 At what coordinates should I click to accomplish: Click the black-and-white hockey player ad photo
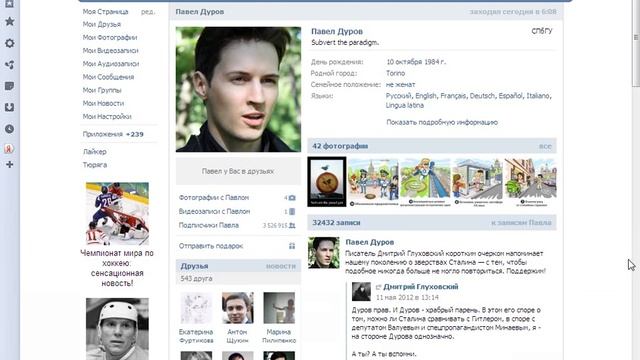(117, 329)
